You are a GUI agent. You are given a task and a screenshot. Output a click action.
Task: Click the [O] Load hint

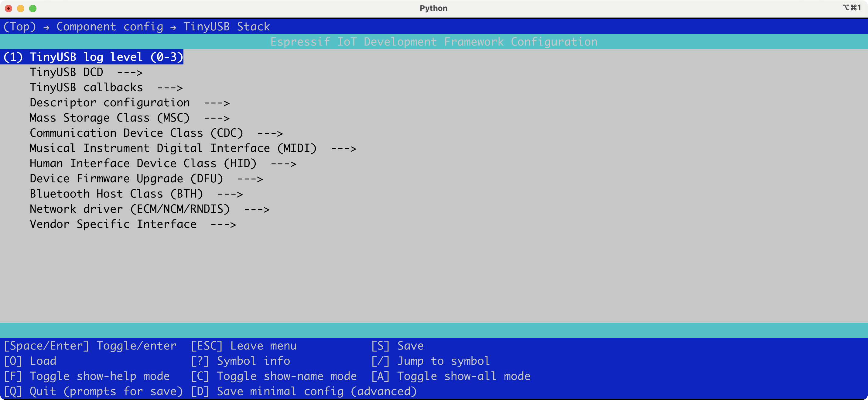point(30,361)
